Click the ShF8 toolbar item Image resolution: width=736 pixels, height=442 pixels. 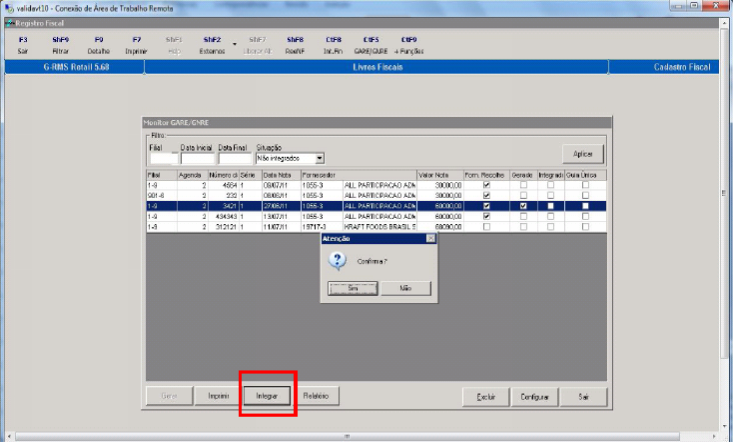click(x=295, y=46)
